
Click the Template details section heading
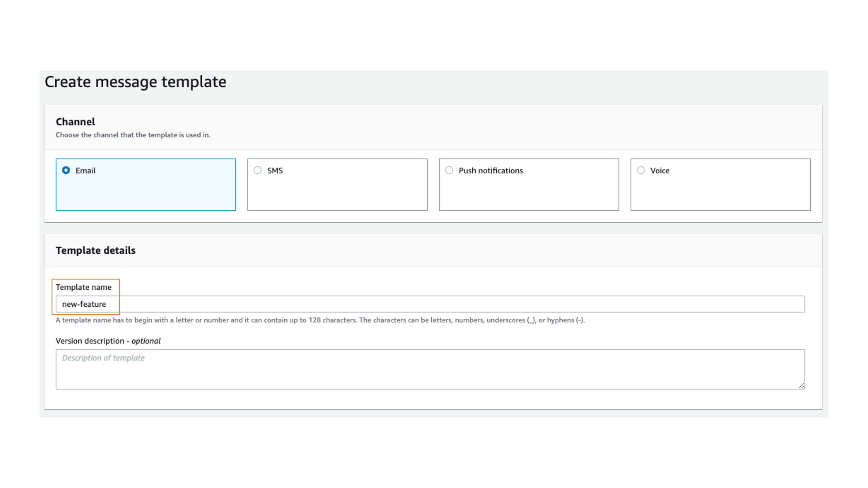(96, 250)
